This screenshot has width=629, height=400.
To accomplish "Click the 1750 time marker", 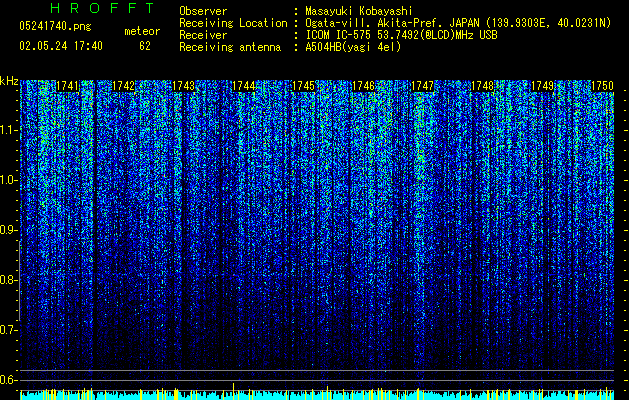I will point(603,86).
